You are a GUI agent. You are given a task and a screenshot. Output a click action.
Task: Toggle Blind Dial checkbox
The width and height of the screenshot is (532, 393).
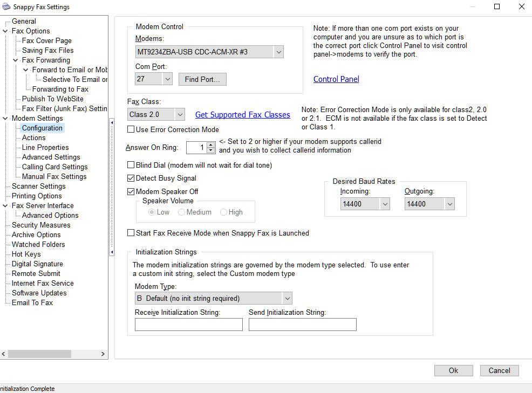click(131, 165)
